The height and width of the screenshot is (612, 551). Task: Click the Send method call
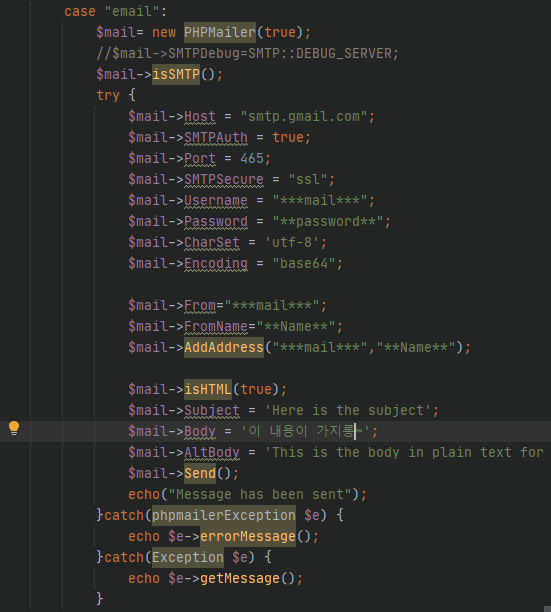click(200, 473)
